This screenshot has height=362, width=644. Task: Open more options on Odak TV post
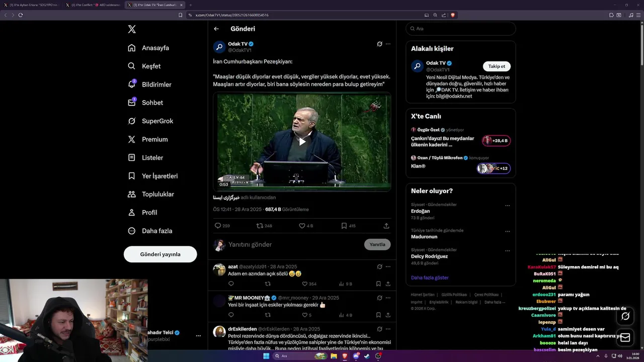(388, 44)
